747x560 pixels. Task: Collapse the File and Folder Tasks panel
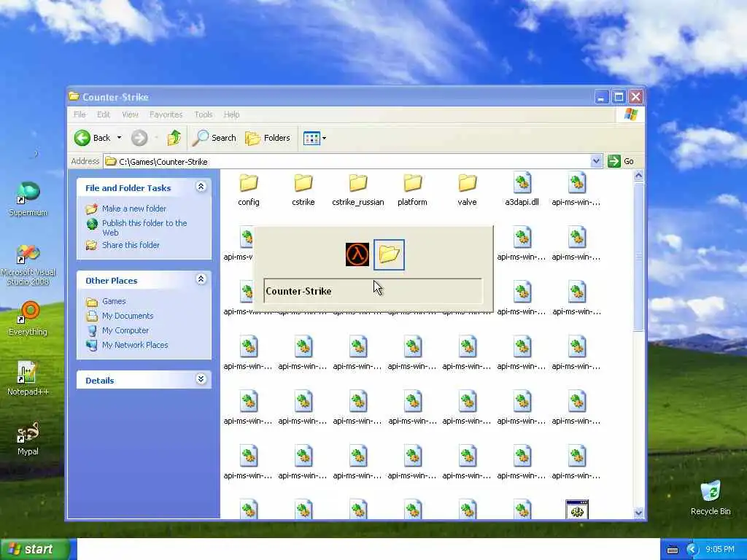(201, 187)
